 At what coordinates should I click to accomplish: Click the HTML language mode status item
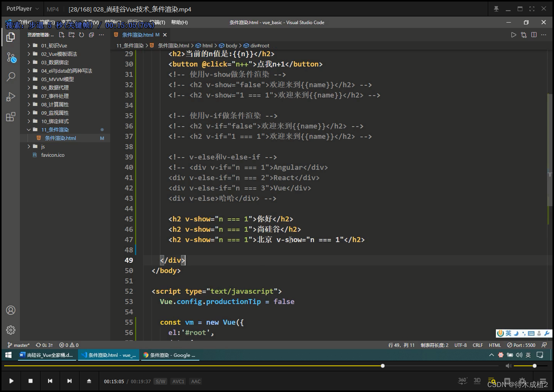tap(495, 345)
